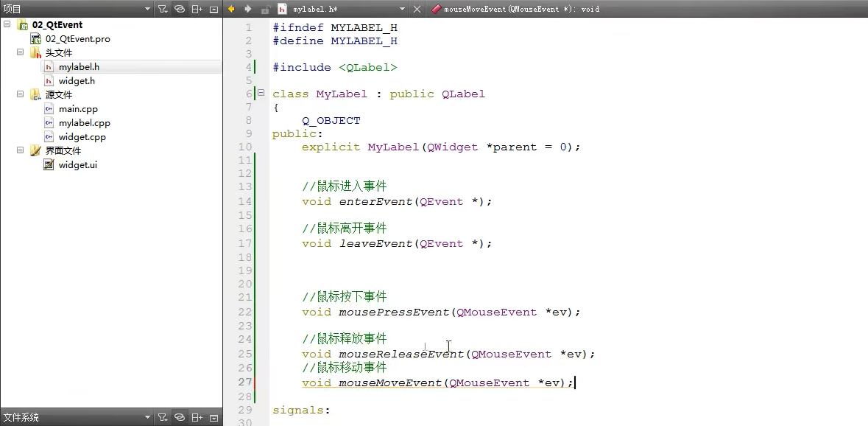Select the 源文件 folder

click(x=59, y=95)
